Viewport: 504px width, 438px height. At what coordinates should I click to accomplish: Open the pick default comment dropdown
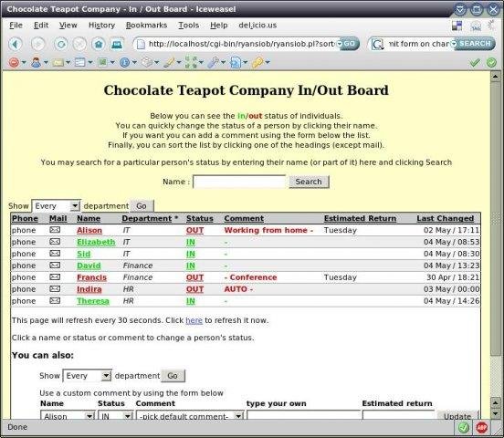(x=190, y=416)
